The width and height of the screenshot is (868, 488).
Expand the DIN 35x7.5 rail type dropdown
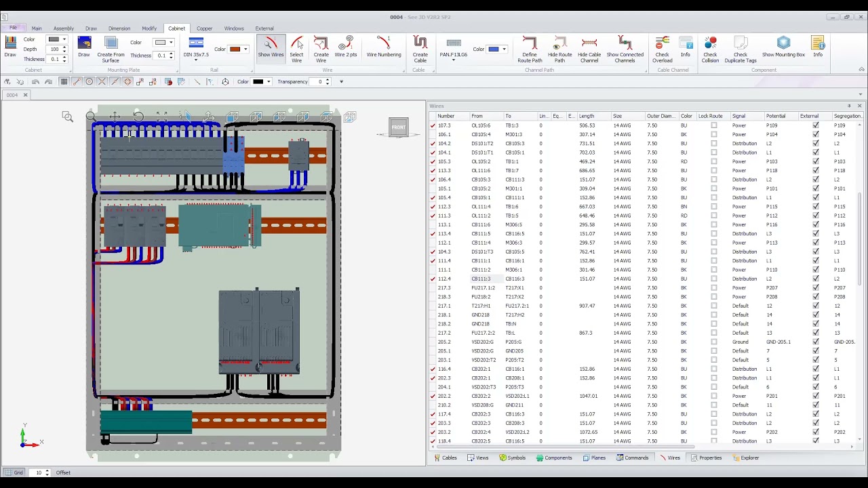196,60
